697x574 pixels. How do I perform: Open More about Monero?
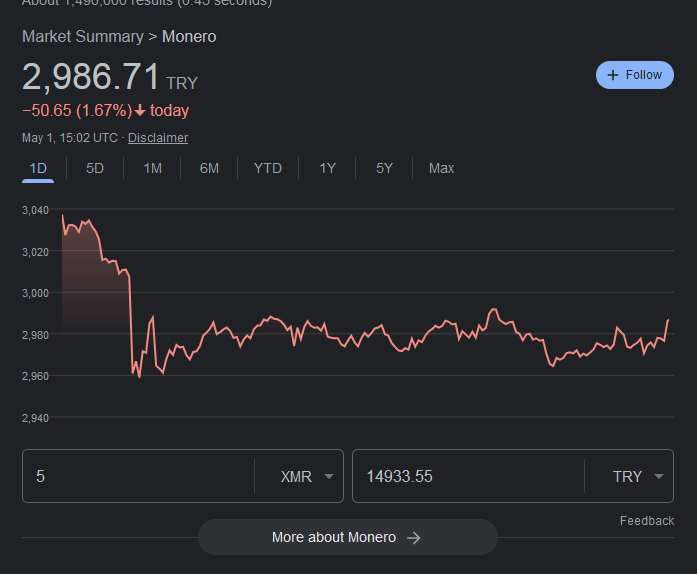click(x=348, y=537)
